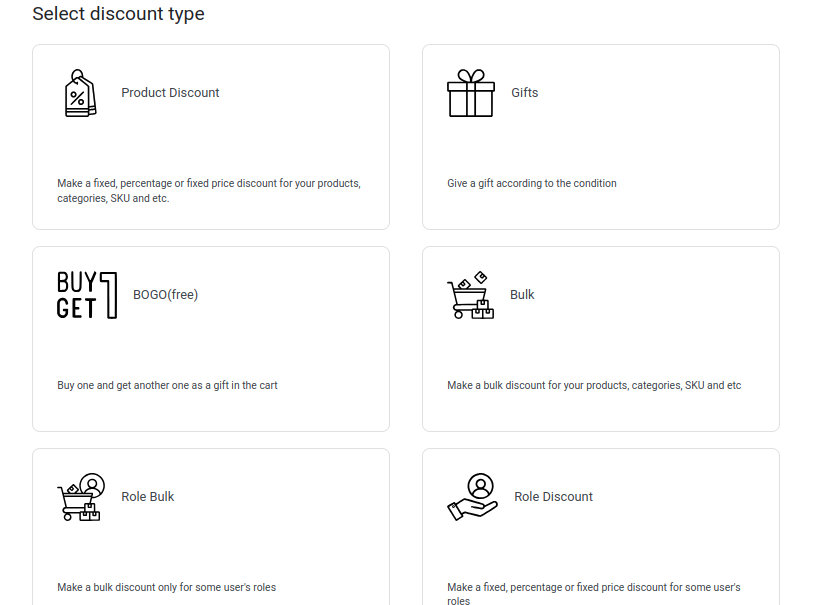Click the Role Bulk user's roles description
Viewport: 814px width, 605px height.
pos(166,588)
